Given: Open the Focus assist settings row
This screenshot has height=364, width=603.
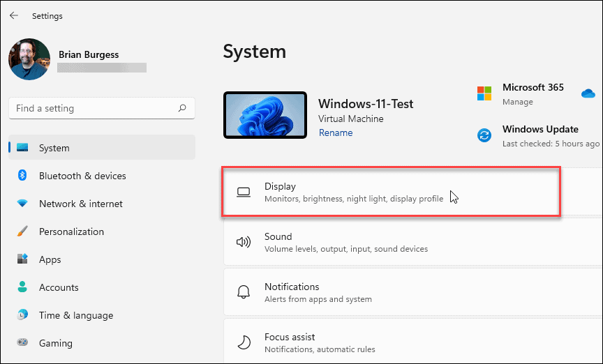Looking at the screenshot, I should point(413,341).
